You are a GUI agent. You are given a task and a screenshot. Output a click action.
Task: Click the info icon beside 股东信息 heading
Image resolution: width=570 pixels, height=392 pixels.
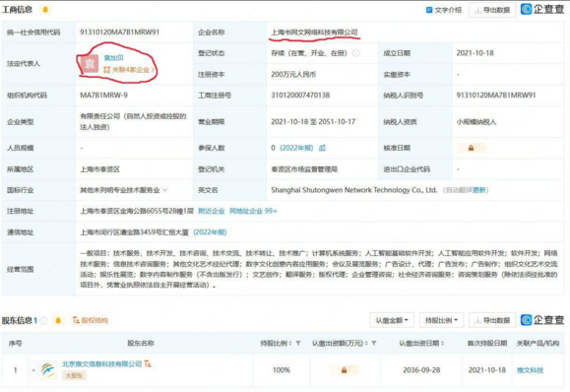43,320
